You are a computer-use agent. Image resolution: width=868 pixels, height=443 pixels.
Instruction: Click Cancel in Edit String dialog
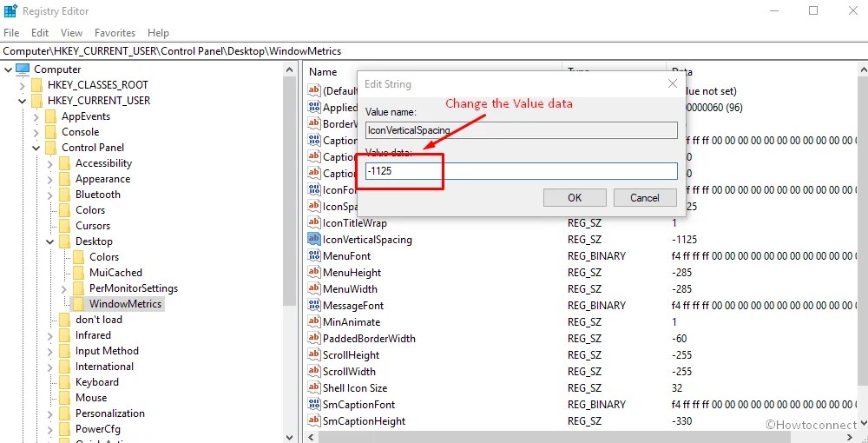[x=645, y=198]
